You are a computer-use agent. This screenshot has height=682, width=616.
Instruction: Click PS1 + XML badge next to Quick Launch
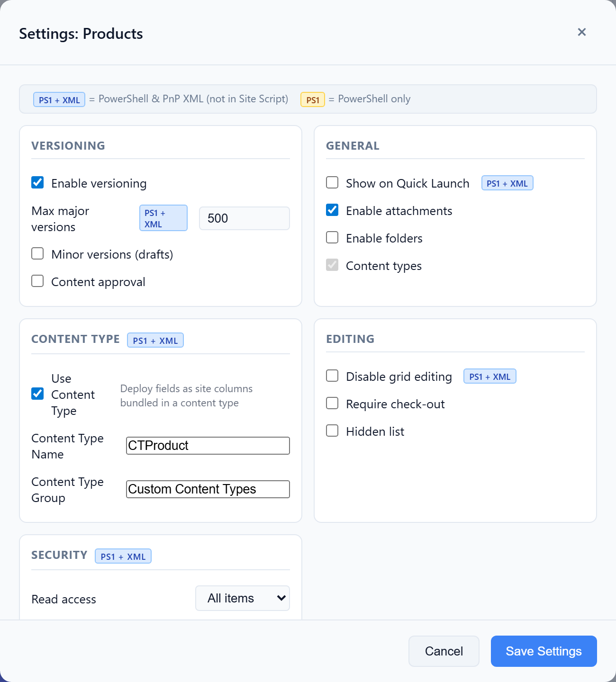507,183
